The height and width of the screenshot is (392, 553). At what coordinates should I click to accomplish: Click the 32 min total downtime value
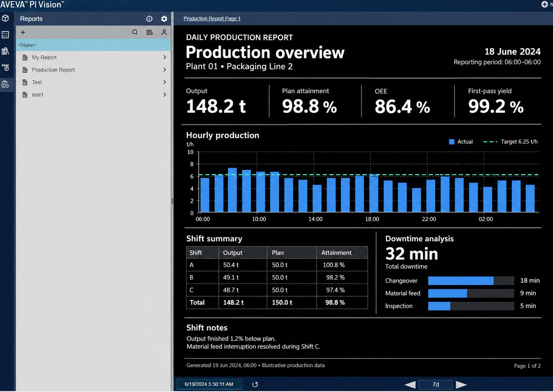[x=412, y=254]
